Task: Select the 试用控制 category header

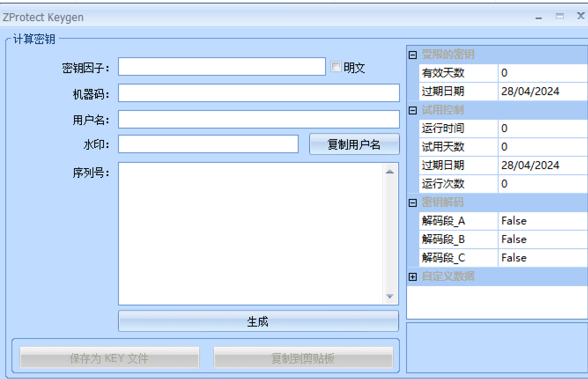Action: (443, 110)
